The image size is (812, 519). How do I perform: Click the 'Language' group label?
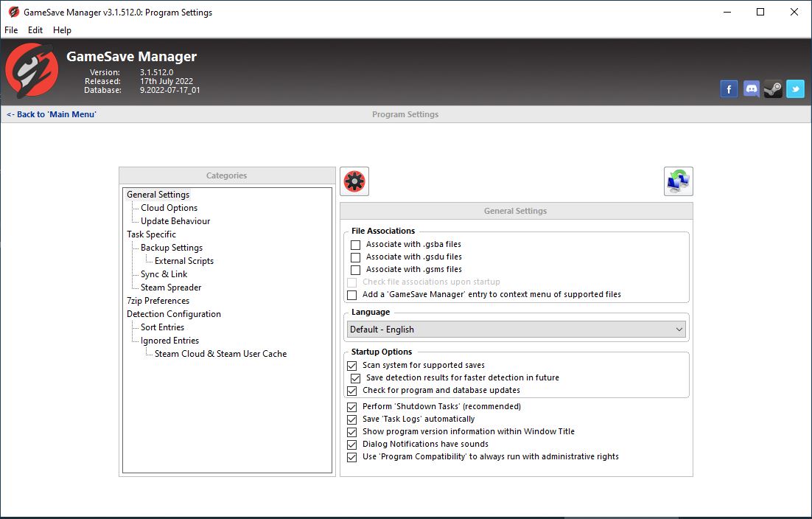[x=371, y=313]
